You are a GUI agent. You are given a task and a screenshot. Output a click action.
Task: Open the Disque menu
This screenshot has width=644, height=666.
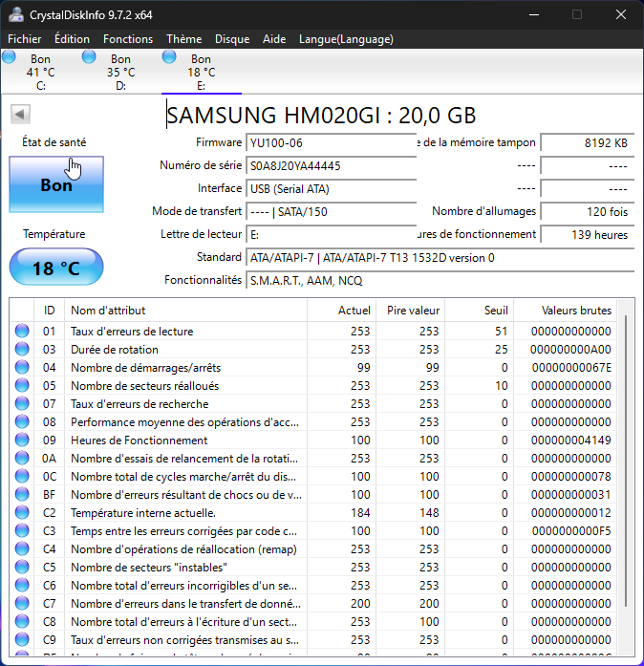tap(232, 39)
